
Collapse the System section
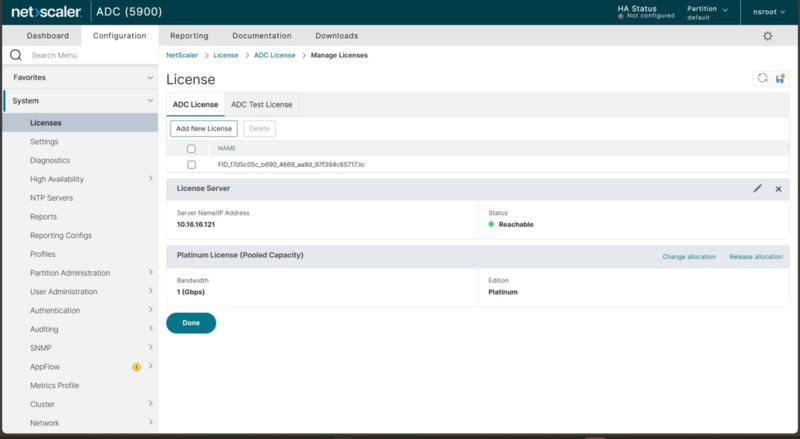pyautogui.click(x=80, y=101)
